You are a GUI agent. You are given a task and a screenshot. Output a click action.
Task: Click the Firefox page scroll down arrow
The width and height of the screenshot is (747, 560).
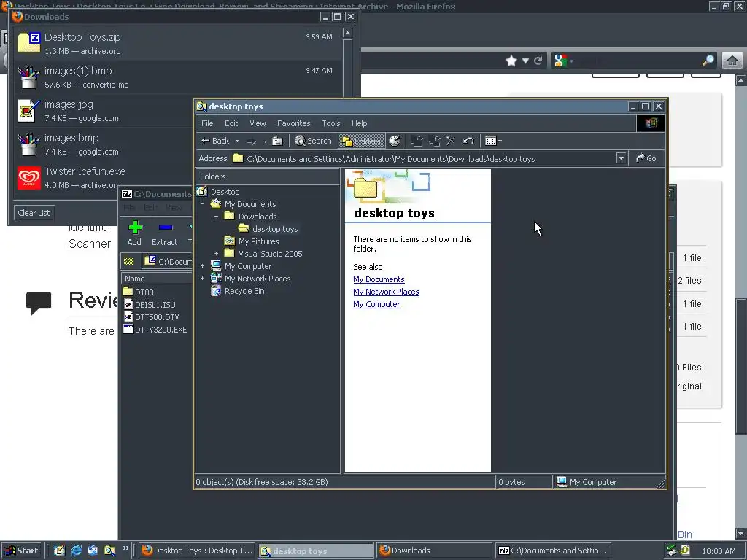point(741,533)
